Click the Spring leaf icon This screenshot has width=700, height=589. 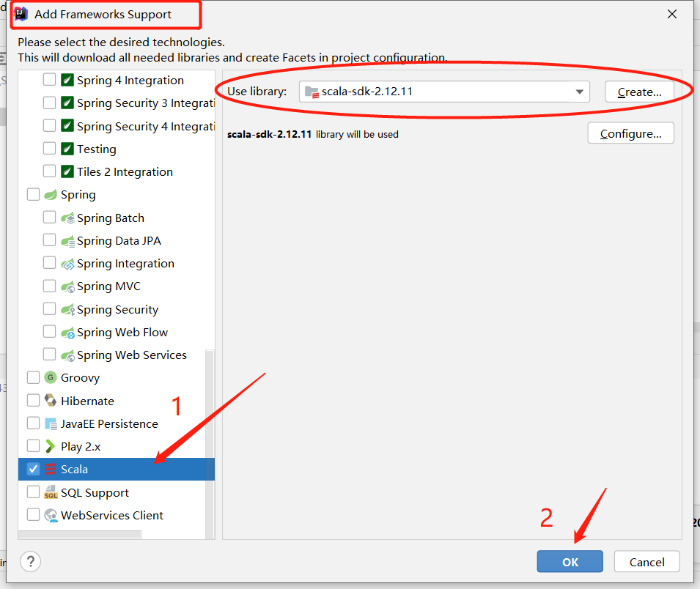(x=51, y=195)
